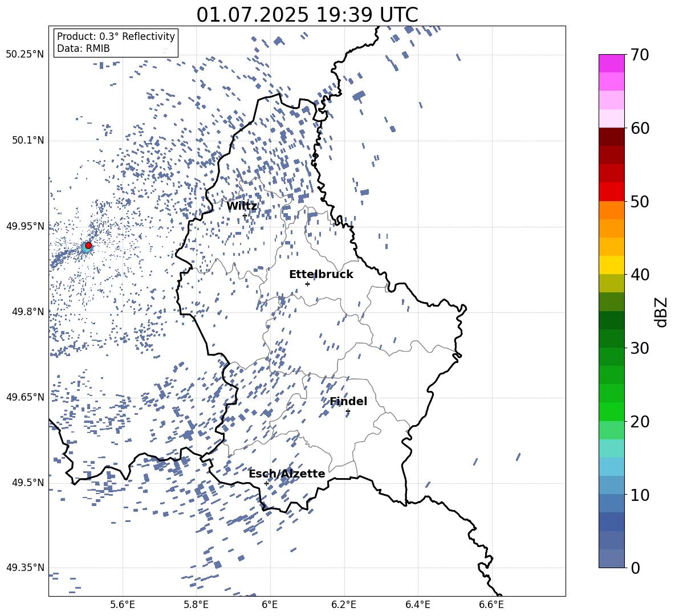The width and height of the screenshot is (675, 616).
Task: Click the colorbar value 20
Action: pos(640,422)
